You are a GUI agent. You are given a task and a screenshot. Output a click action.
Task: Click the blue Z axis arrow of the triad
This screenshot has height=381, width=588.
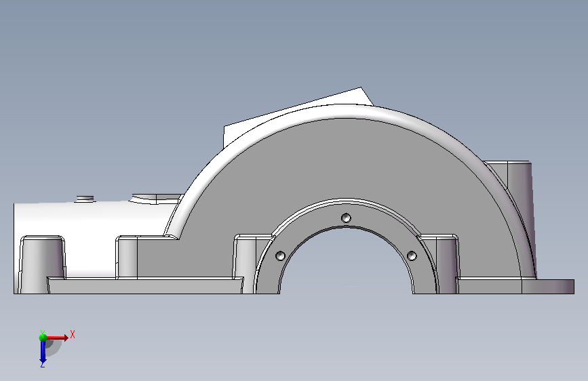coord(43,353)
